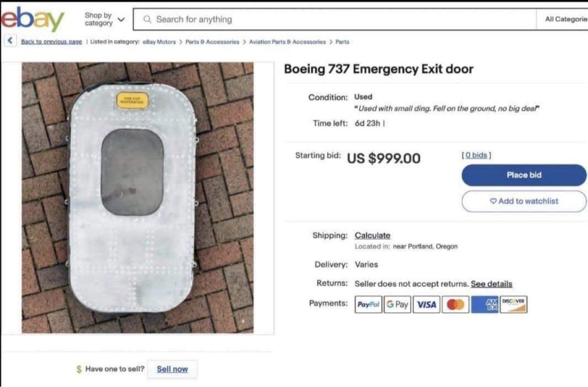The image size is (588, 387).
Task: Click the Discover card icon
Action: click(x=514, y=304)
